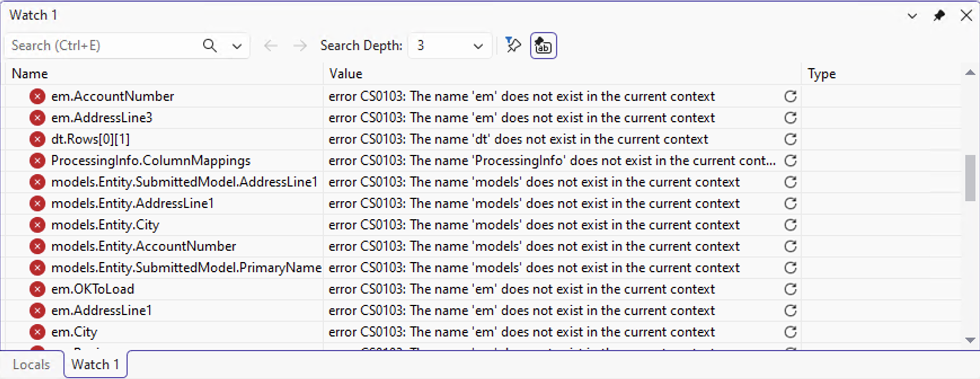This screenshot has width=980, height=379.
Task: Select models.Entity.SubmittedModel.AddressLine1 expression
Action: click(x=184, y=182)
